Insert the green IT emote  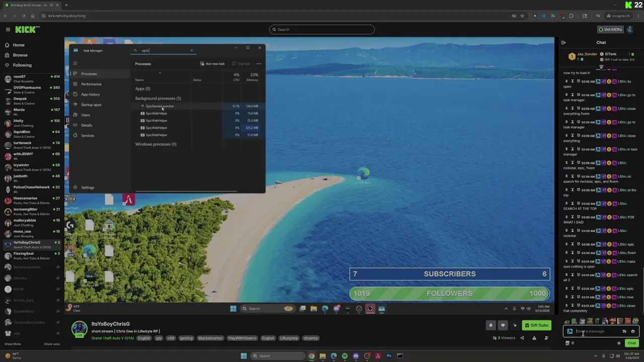click(598, 321)
